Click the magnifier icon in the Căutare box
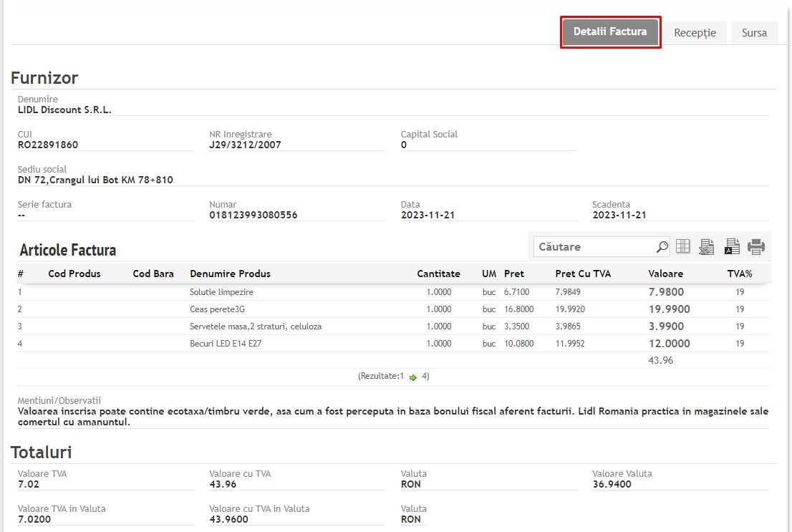The height and width of the screenshot is (532, 792). click(662, 247)
